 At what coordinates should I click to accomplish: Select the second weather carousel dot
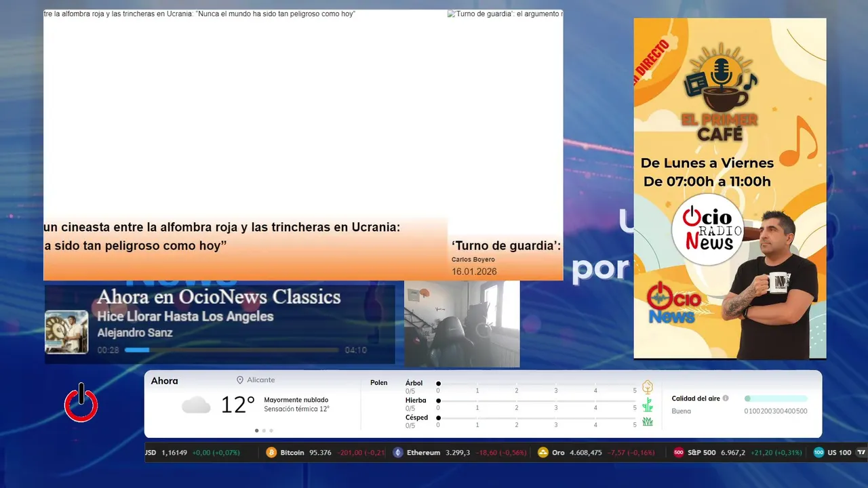tap(264, 430)
